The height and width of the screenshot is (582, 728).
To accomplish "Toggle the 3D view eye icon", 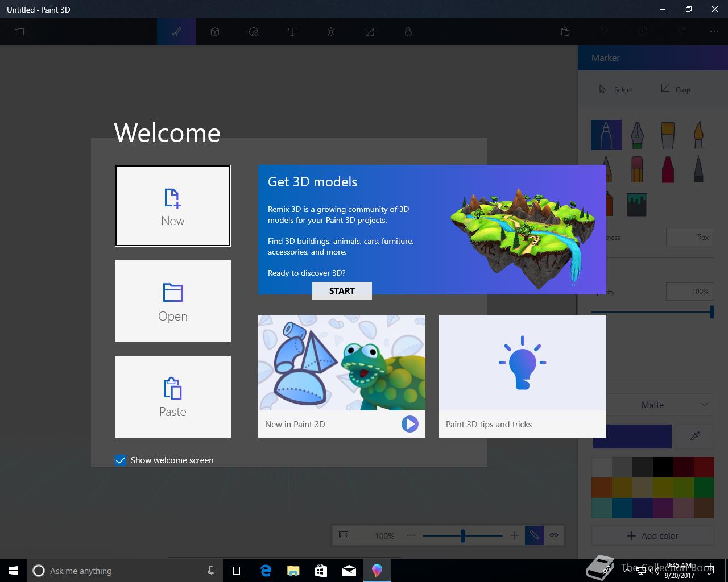I will tap(554, 535).
